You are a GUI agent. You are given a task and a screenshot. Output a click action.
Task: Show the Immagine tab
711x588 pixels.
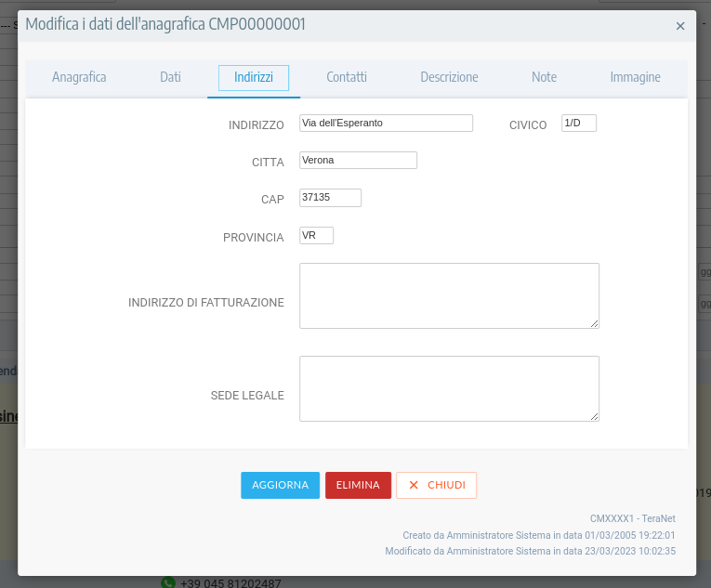point(635,77)
